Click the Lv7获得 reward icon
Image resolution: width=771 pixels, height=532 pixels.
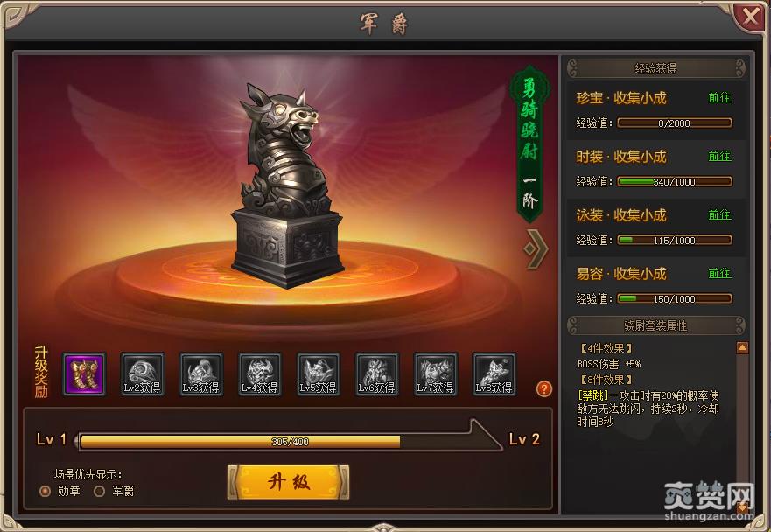435,374
